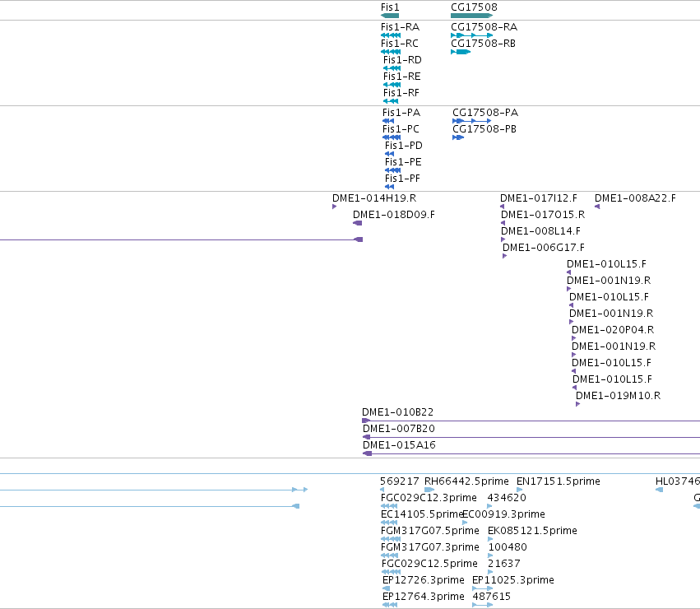Click the 487615 EST label
The height and width of the screenshot is (609, 700).
coord(492,597)
